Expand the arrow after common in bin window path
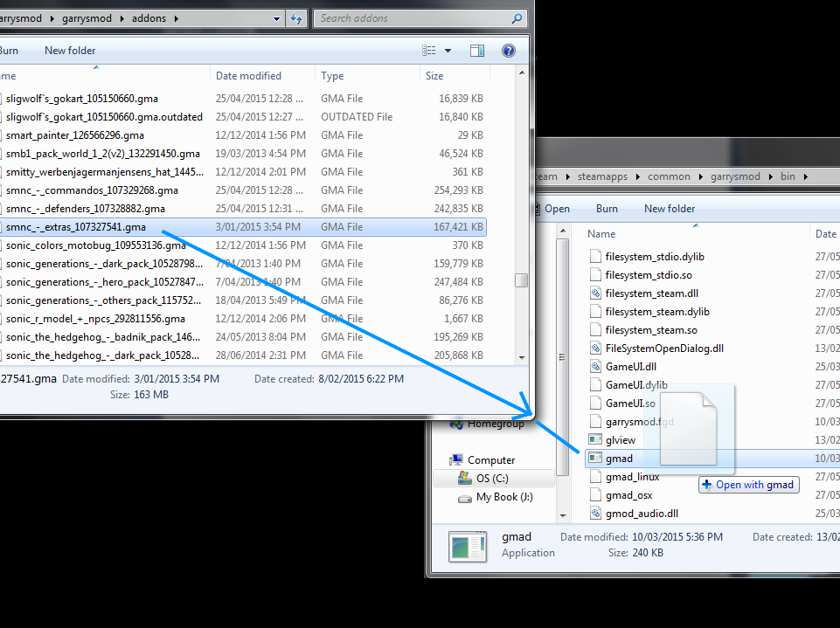The width and height of the screenshot is (840, 628). 700,176
